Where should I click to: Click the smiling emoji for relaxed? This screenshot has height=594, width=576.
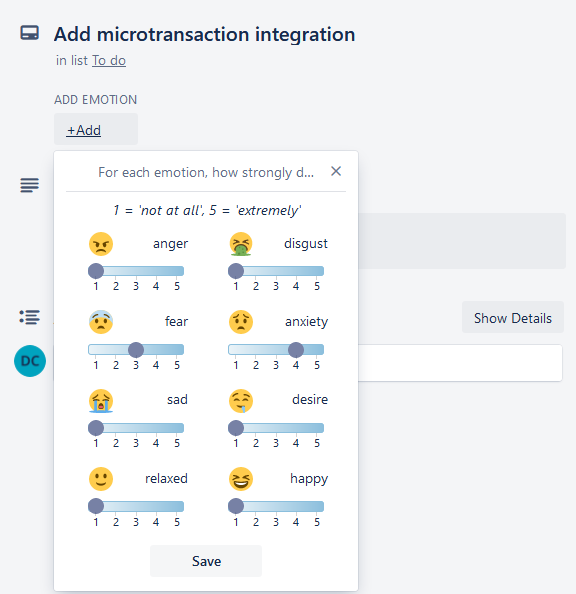pos(101,479)
